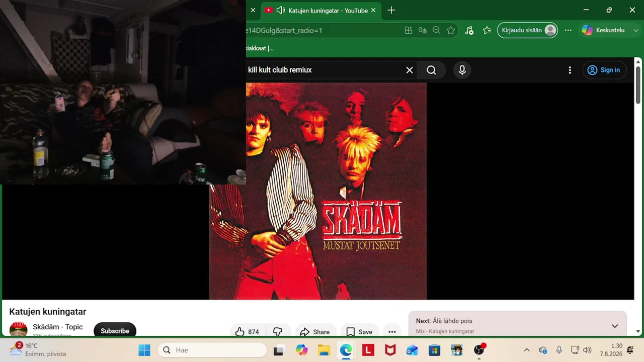Expand the Next: Älä lähde pois playlist panel
This screenshot has height=362, width=644.
coord(614,326)
